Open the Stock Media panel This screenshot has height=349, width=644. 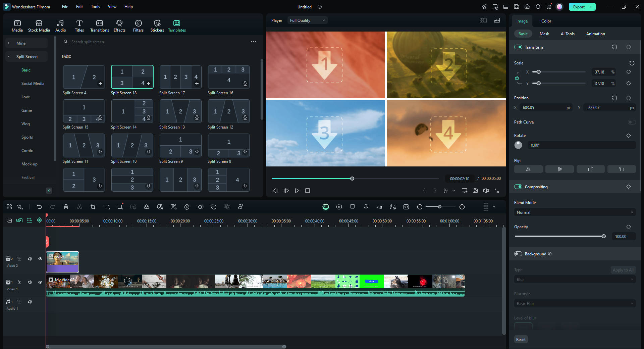(x=39, y=25)
